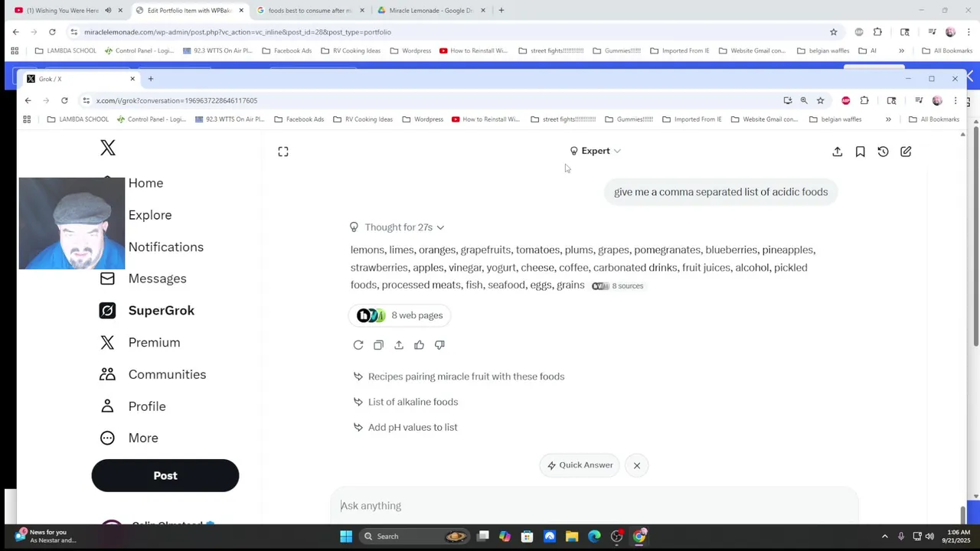
Task: Open Explore in sidebar
Action: point(150,215)
